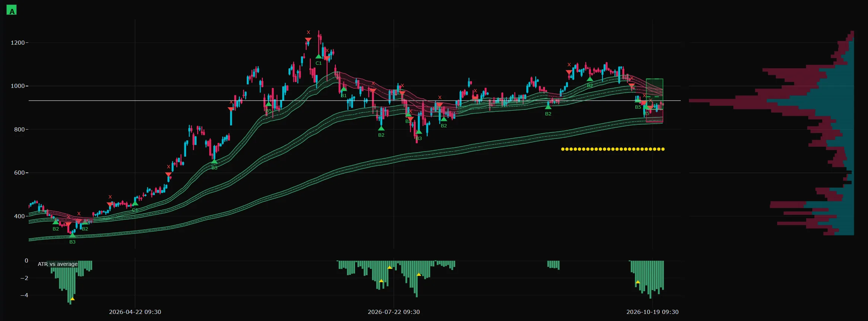The height and width of the screenshot is (321, 868).
Task: Click the 800 price axis label
Action: (19, 130)
